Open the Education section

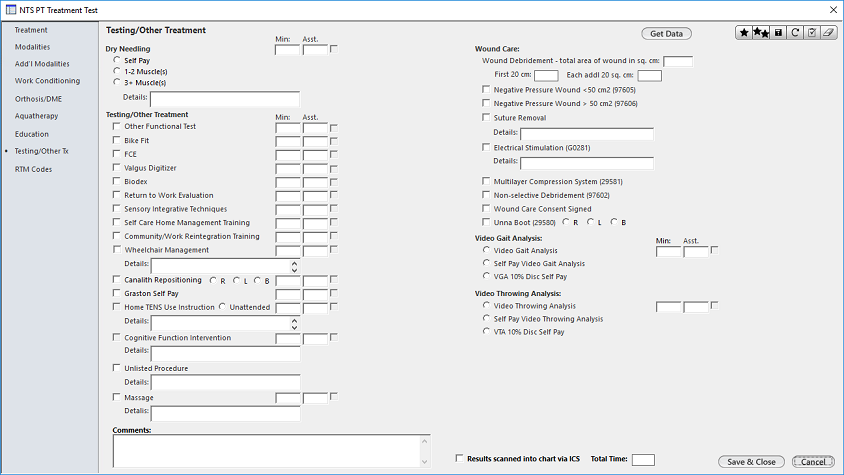32,134
